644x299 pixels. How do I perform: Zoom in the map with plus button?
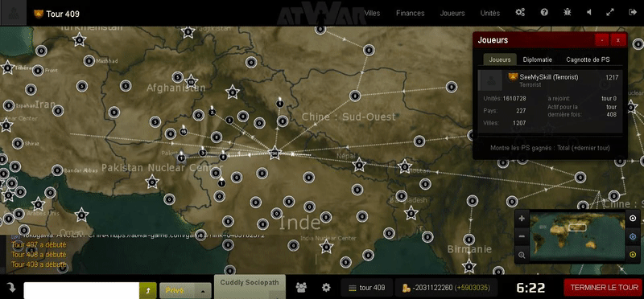[x=522, y=219]
